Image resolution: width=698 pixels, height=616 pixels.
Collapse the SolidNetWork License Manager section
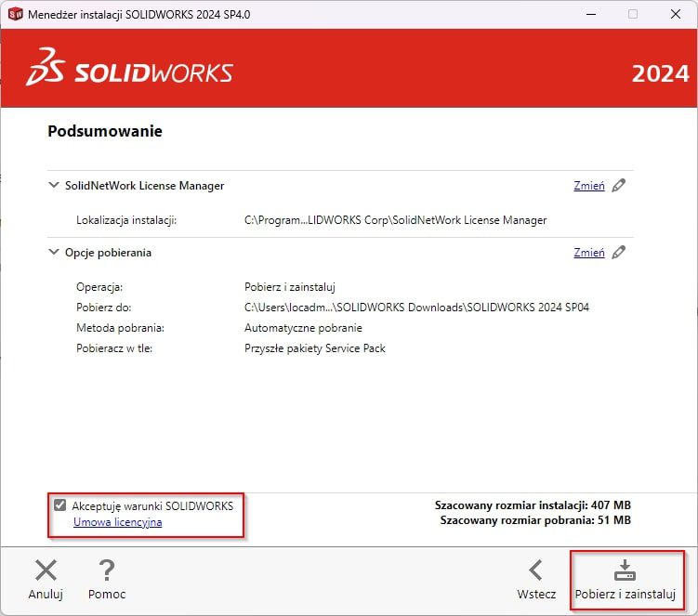(x=53, y=185)
